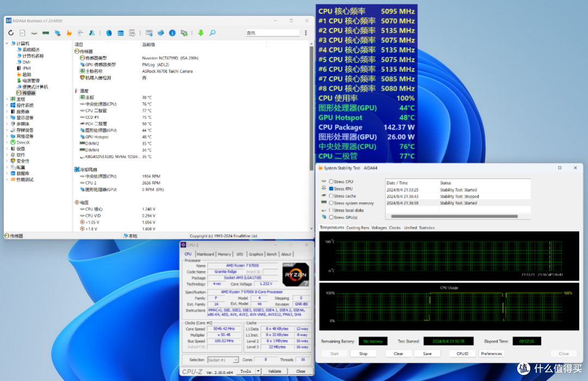Expand the 操作系统 tree node
Image resolution: width=588 pixels, height=381 pixels.
point(7,106)
